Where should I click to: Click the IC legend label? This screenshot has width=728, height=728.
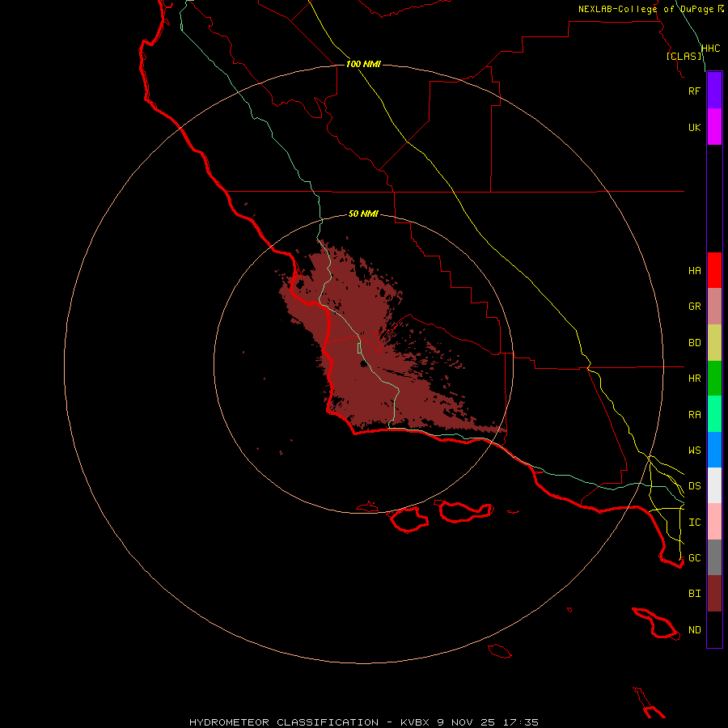pos(694,523)
